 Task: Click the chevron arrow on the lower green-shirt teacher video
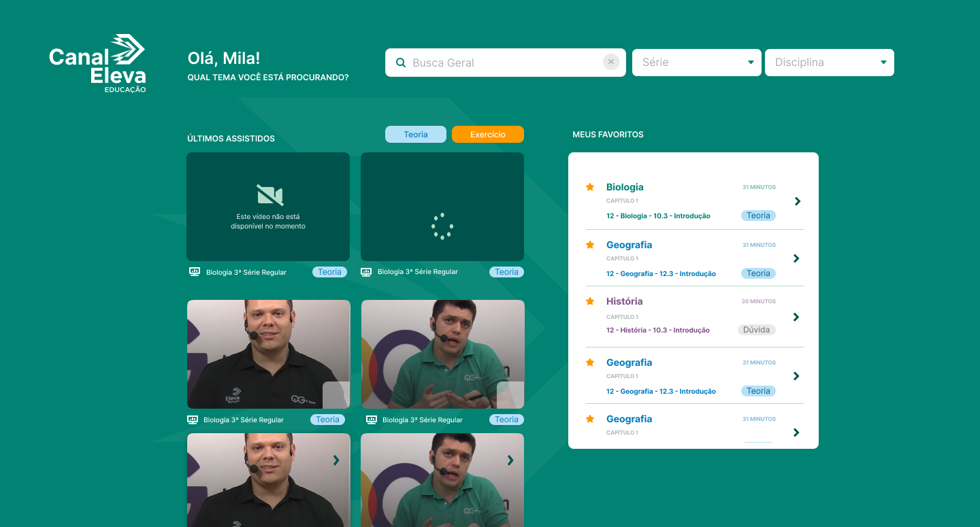point(510,460)
